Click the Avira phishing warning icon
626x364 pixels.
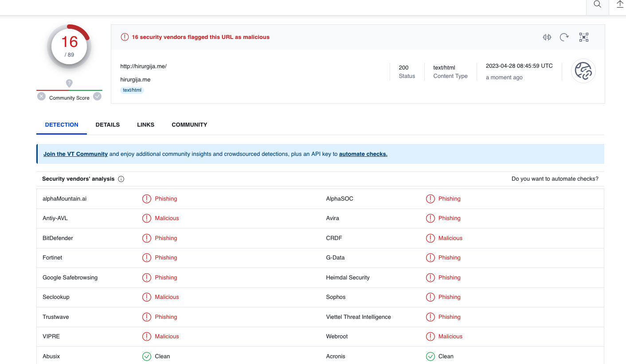click(x=430, y=218)
